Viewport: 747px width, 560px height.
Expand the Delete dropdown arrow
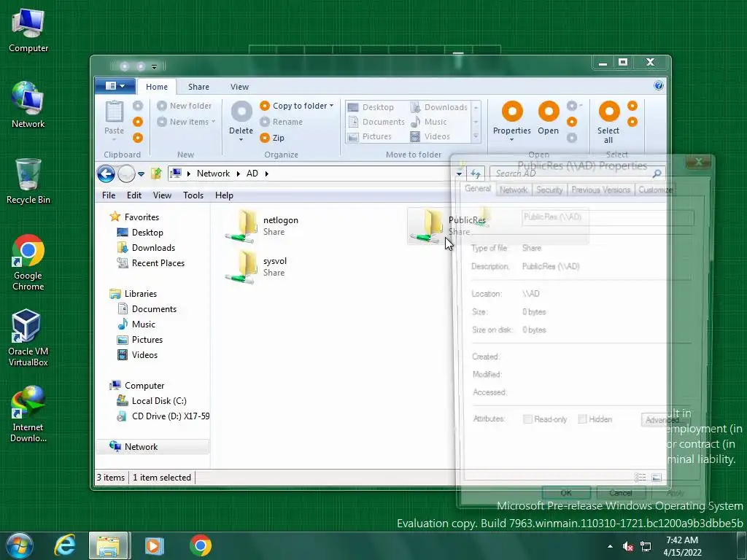coord(241,140)
